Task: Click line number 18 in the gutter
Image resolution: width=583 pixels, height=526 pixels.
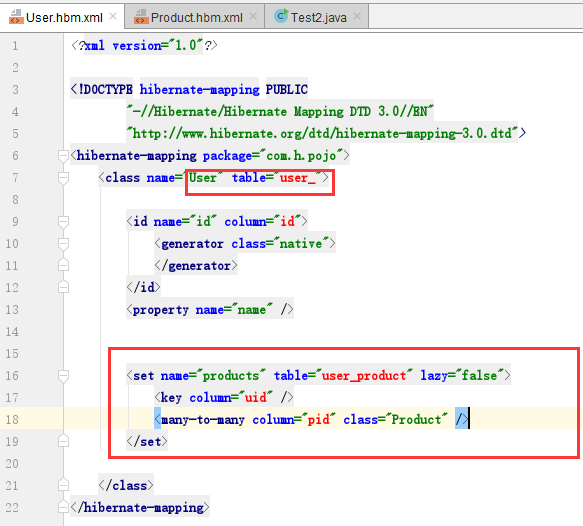Action: 12,420
